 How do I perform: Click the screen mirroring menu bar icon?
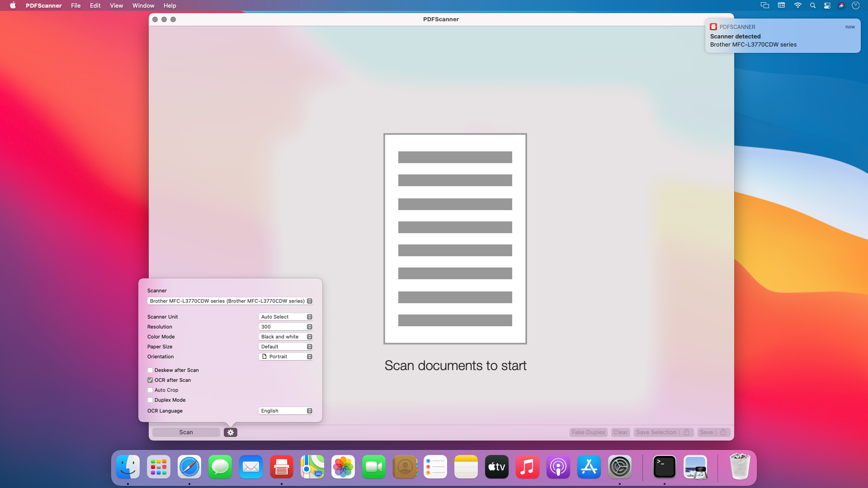point(765,5)
